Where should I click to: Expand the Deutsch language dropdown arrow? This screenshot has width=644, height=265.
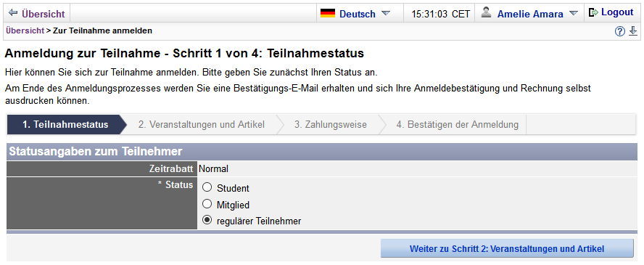(x=385, y=13)
